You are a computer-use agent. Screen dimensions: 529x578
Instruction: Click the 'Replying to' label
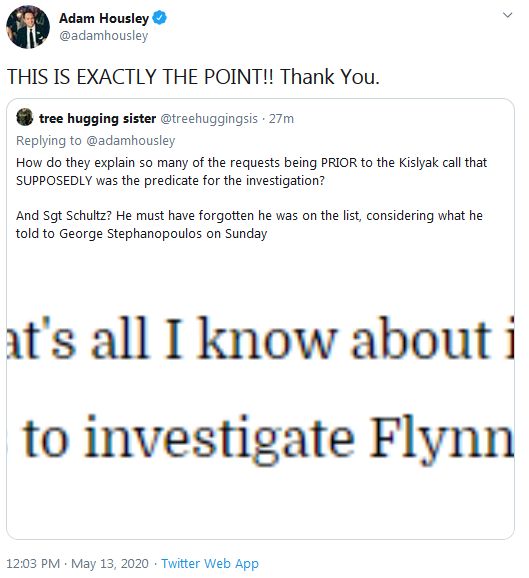(x=49, y=140)
